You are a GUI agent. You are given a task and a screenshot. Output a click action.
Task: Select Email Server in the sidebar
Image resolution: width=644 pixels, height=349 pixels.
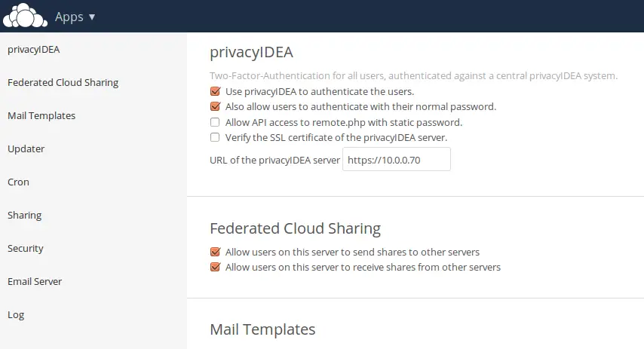click(35, 282)
